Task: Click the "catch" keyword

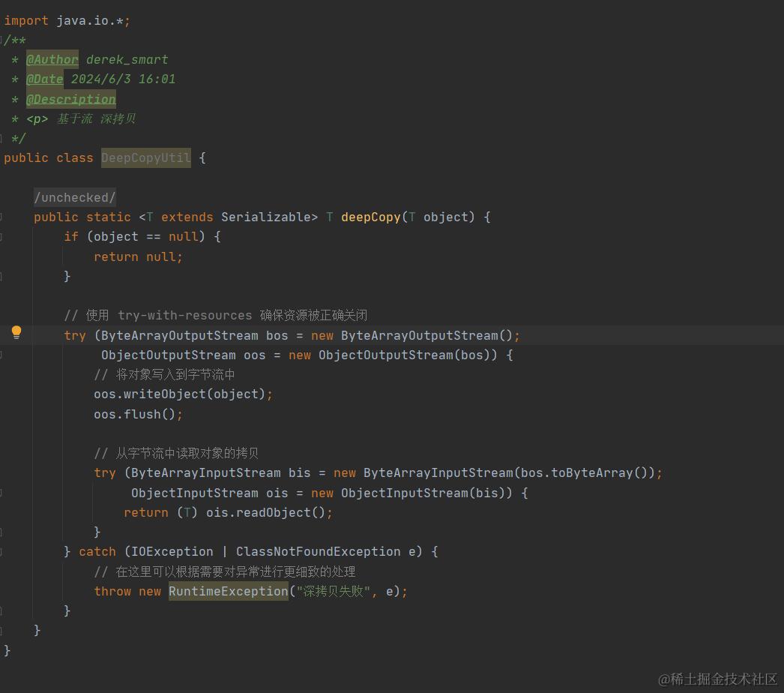Action: point(97,551)
